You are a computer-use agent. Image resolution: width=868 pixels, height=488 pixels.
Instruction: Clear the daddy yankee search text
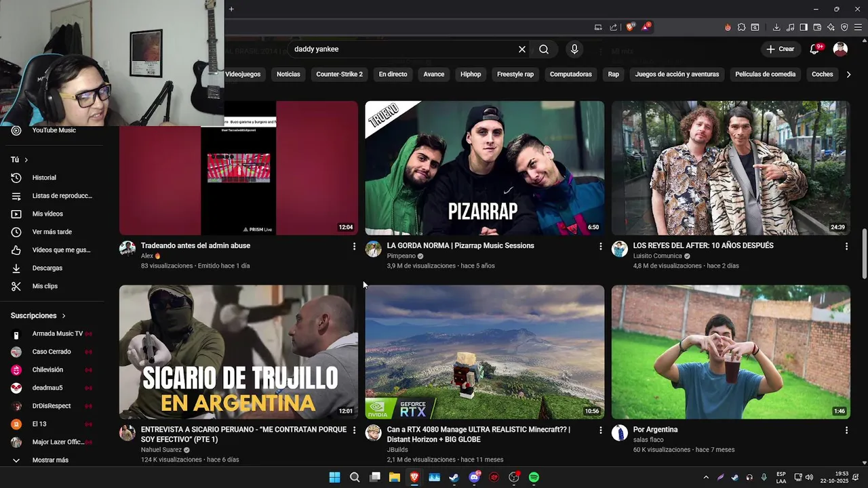coord(522,49)
